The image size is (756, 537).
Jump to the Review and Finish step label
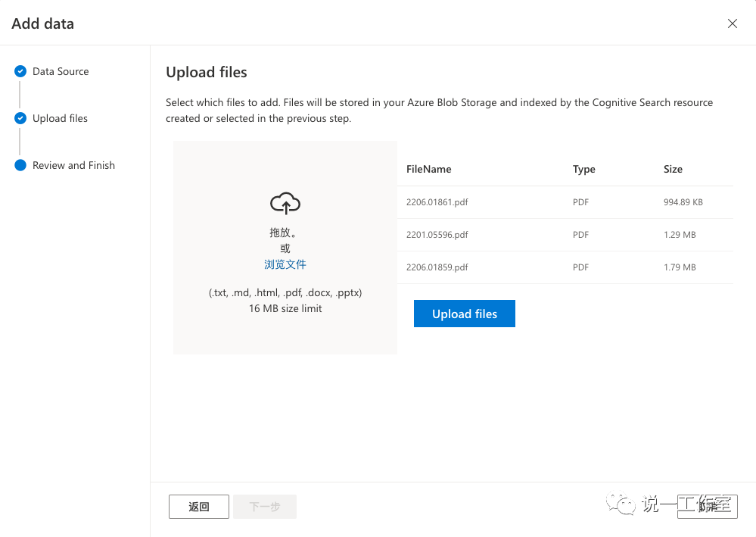point(73,165)
